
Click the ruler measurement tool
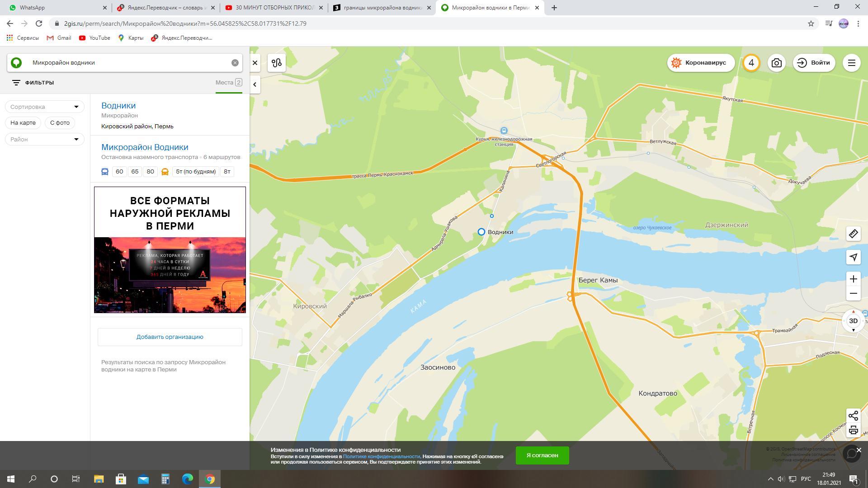[x=853, y=234]
